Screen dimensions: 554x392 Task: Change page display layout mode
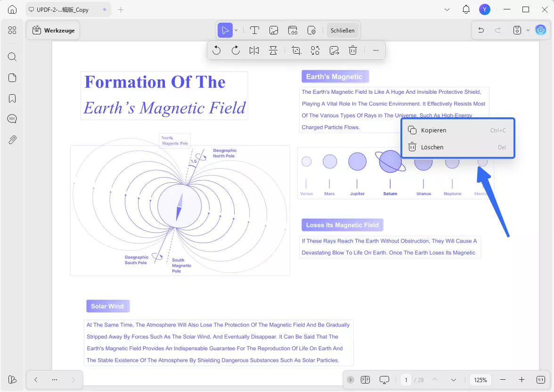(366, 380)
